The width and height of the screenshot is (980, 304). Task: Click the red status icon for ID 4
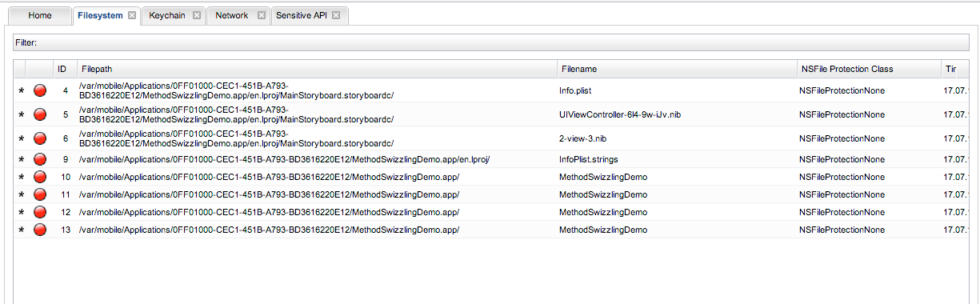[x=40, y=90]
